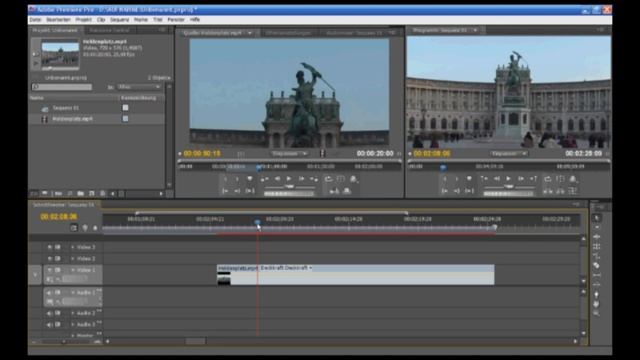
Task: Go to next edit point in Program monitor
Action: 533,179
